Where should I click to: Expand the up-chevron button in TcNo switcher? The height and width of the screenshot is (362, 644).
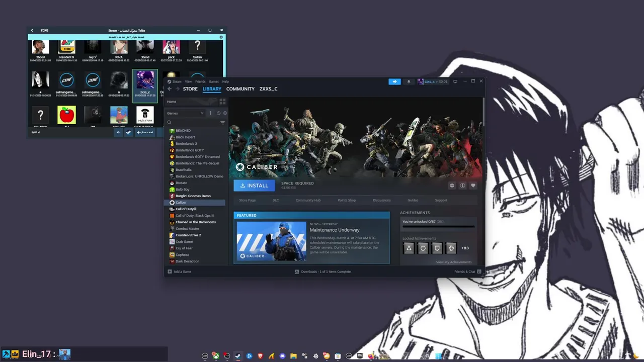(118, 132)
